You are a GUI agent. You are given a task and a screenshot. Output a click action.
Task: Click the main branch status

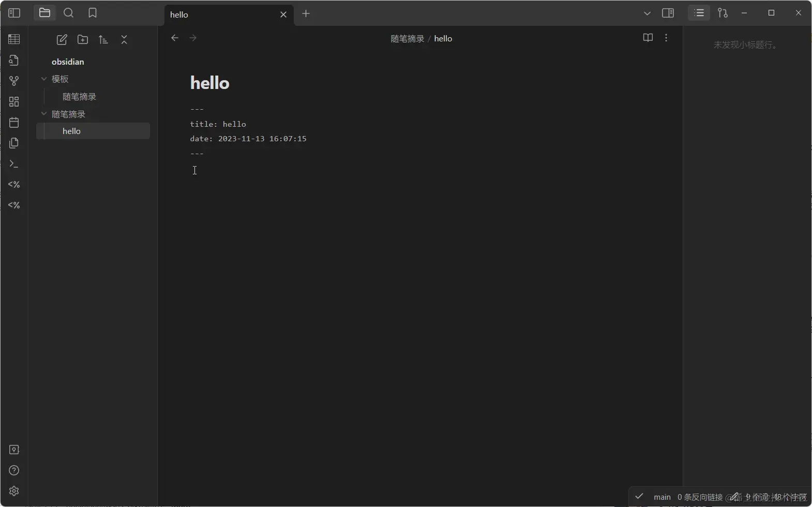pos(662,497)
